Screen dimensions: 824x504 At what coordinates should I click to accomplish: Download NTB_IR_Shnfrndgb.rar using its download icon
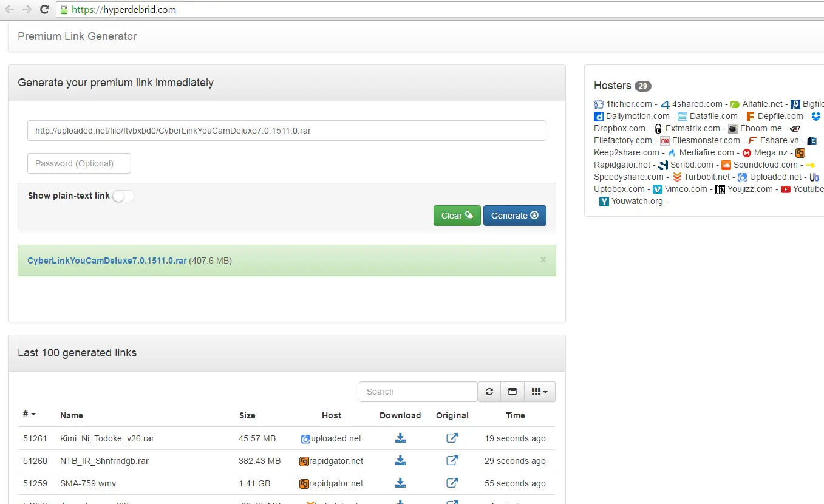pos(400,460)
